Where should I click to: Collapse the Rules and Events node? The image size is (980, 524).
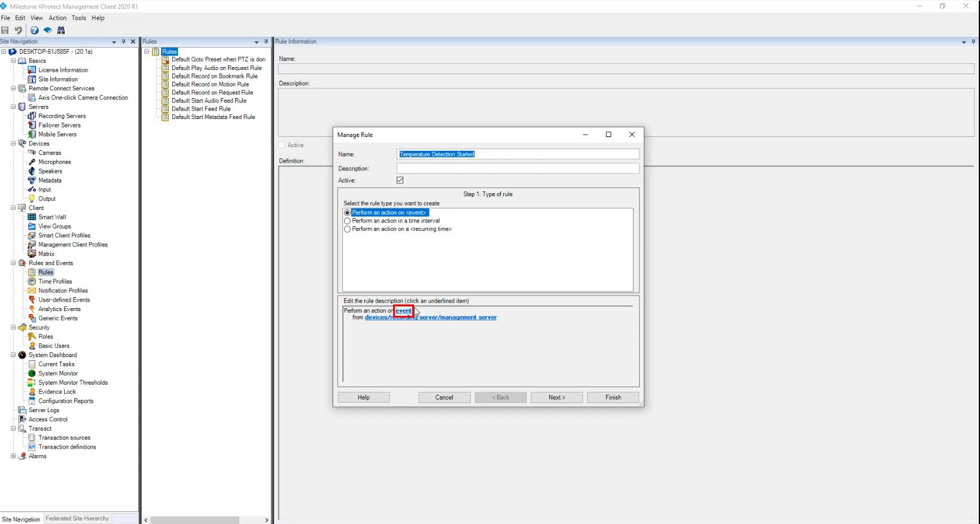[13, 263]
